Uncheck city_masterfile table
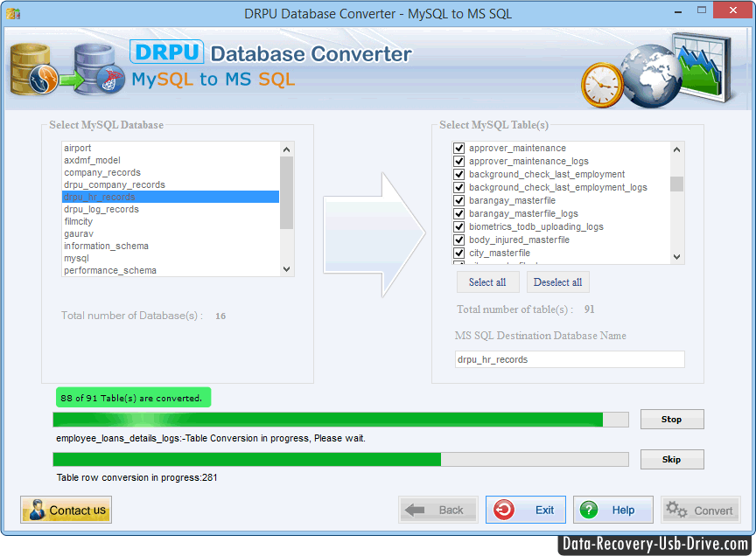 (x=459, y=253)
